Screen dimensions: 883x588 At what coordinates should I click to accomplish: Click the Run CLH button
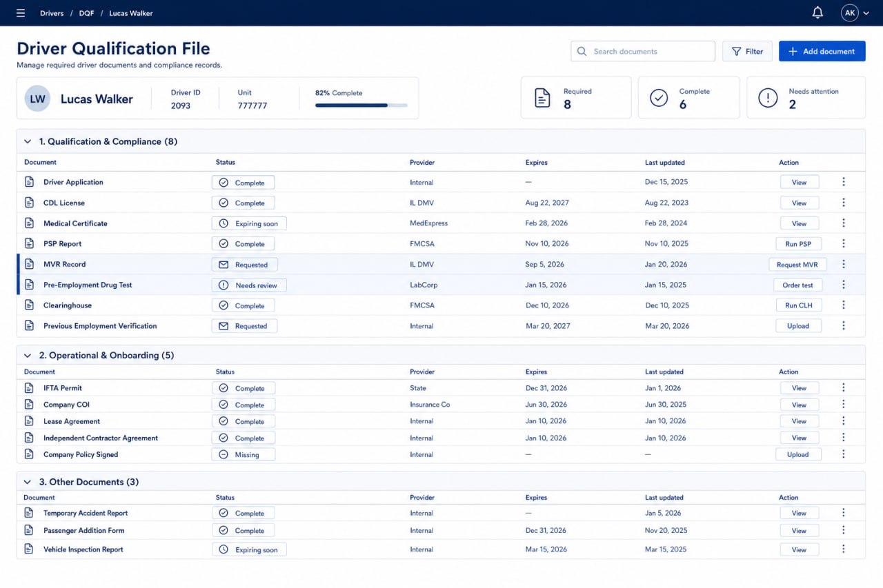pyautogui.click(x=799, y=305)
